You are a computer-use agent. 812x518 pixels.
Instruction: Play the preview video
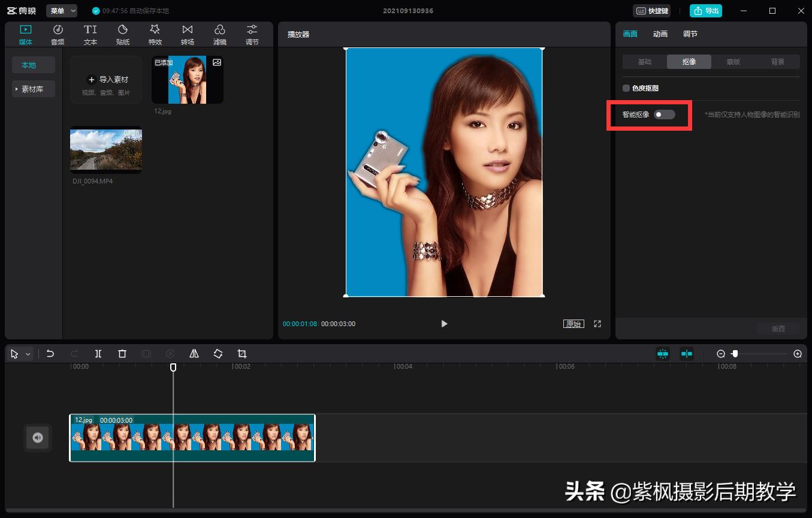coord(444,324)
